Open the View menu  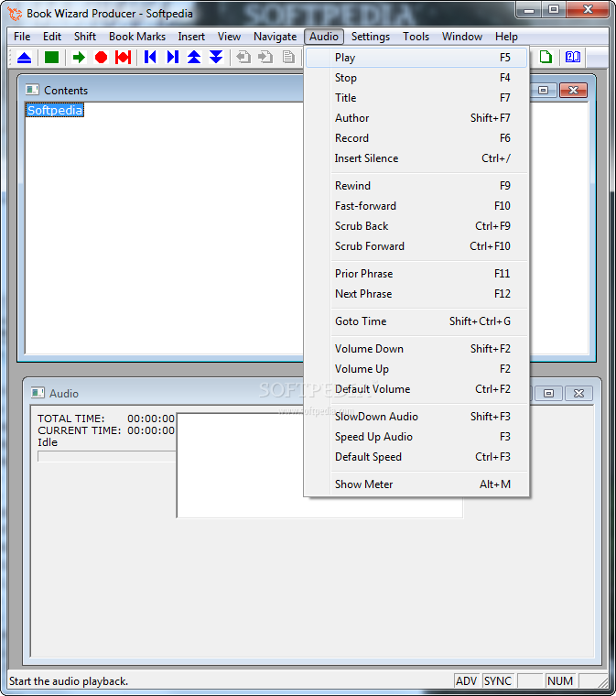click(229, 37)
